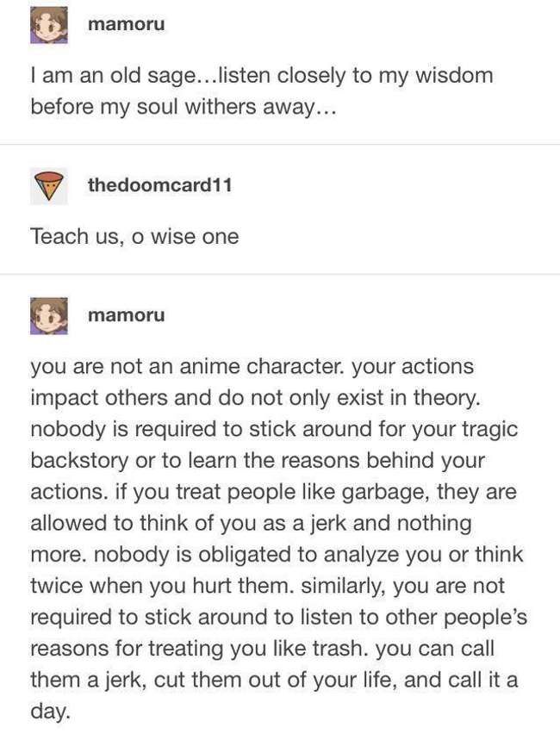This screenshot has height=746, width=560.
Task: Click the line beginning "twice when you hurt them"
Action: [x=267, y=586]
